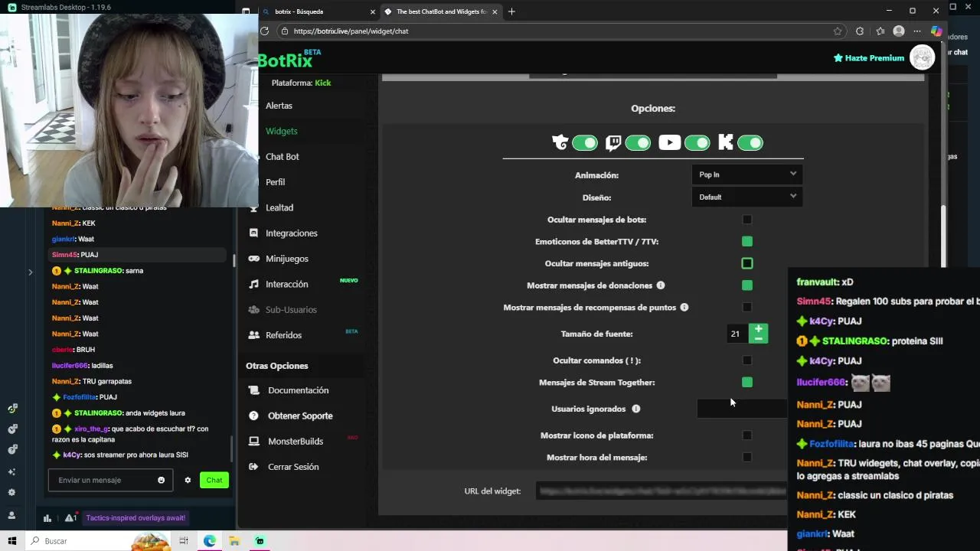The height and width of the screenshot is (551, 980).
Task: Click the Minijuegos gamepad icon
Action: (x=254, y=259)
